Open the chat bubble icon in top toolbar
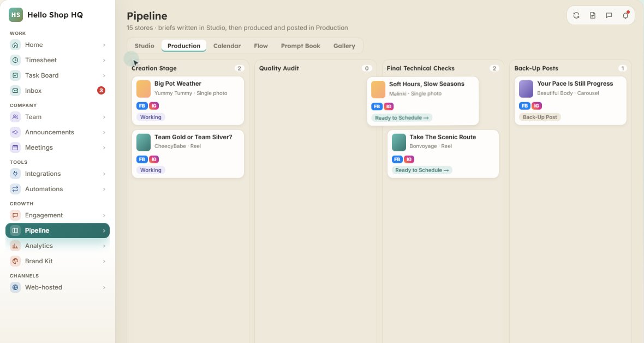Screen dimensions: 644x343 609,15
